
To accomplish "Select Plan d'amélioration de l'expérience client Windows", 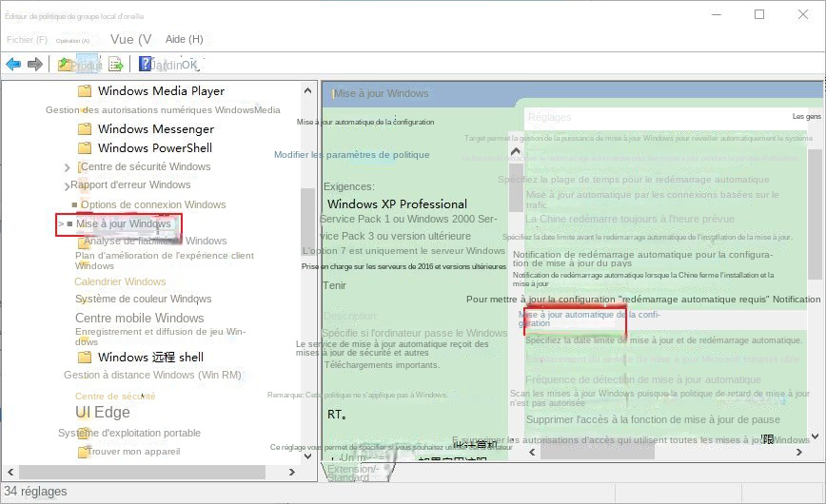I will [x=165, y=261].
